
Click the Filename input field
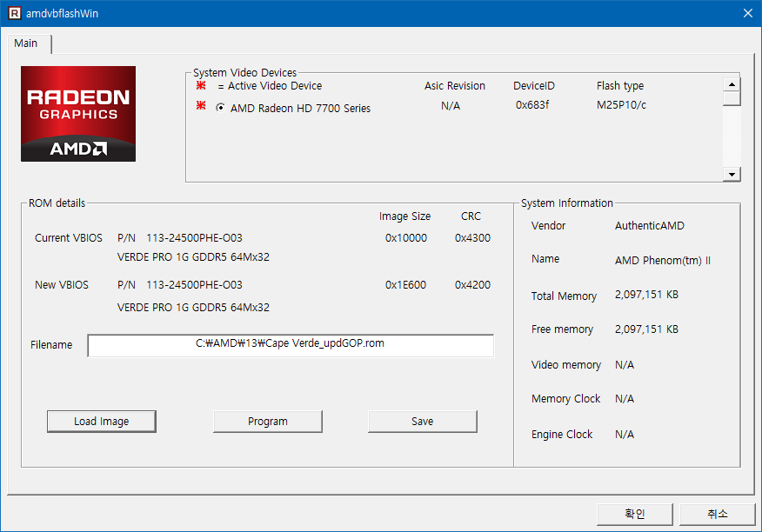[x=291, y=345]
